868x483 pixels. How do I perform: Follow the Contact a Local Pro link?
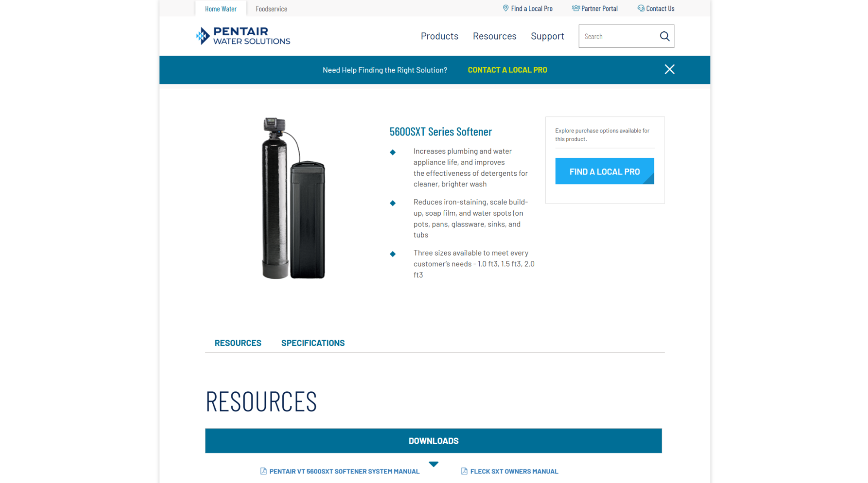[507, 70]
